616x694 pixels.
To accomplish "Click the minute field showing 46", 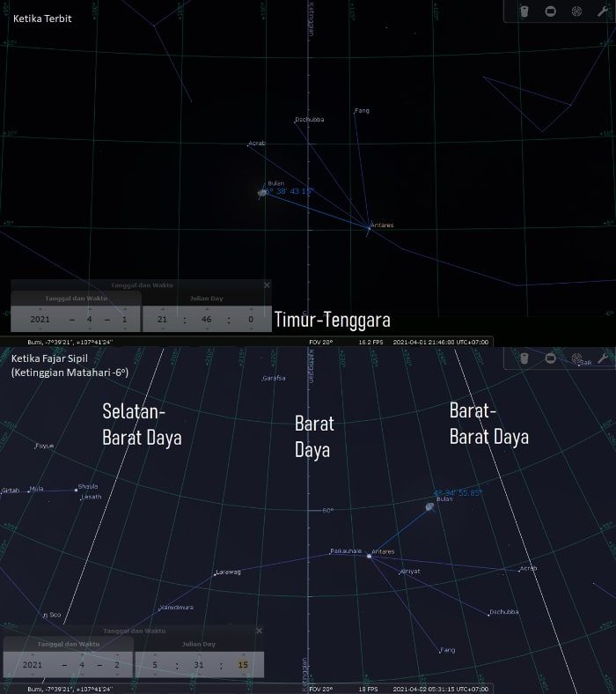I will 207,319.
